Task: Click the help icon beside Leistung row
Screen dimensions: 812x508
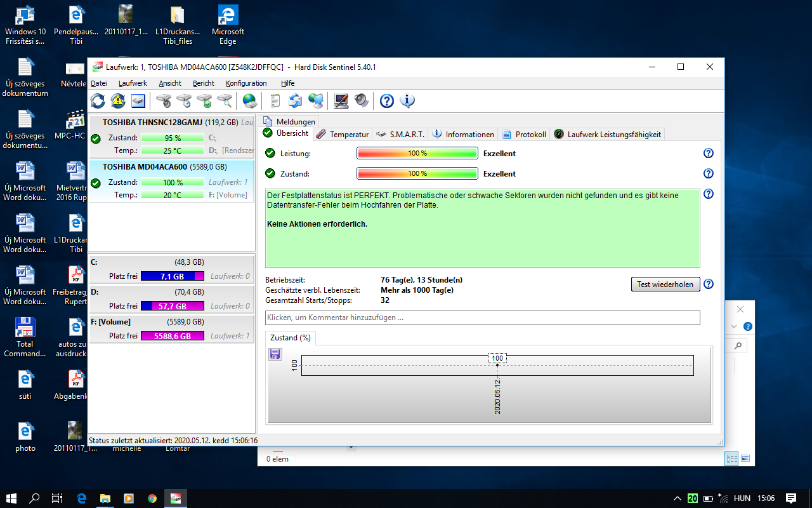Action: coord(709,153)
